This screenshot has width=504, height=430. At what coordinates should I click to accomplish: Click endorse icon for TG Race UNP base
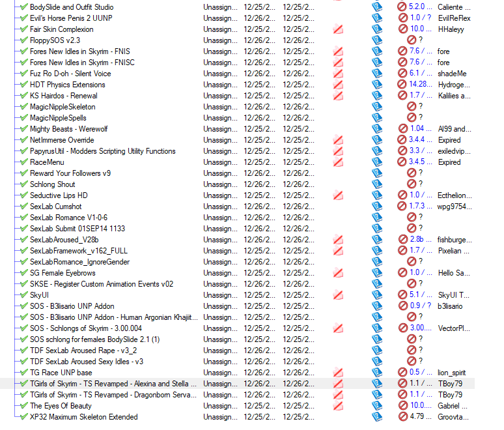tap(338, 373)
